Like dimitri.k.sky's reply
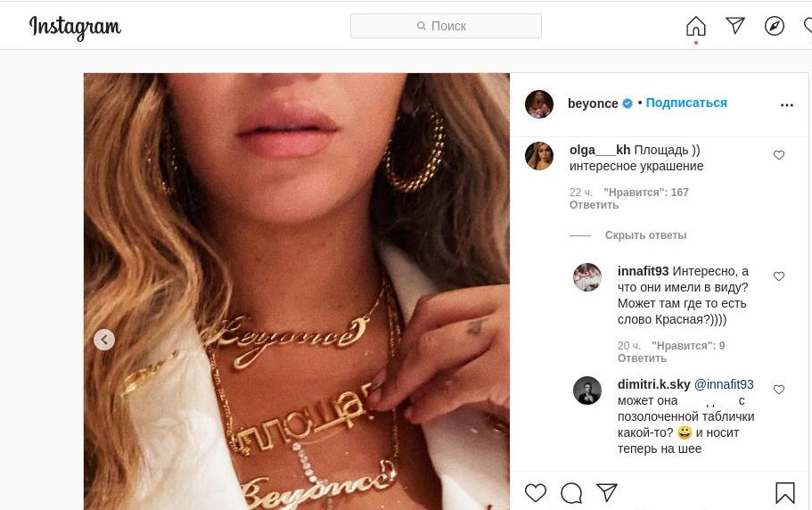Viewport: 812px width, 510px height. tap(779, 390)
